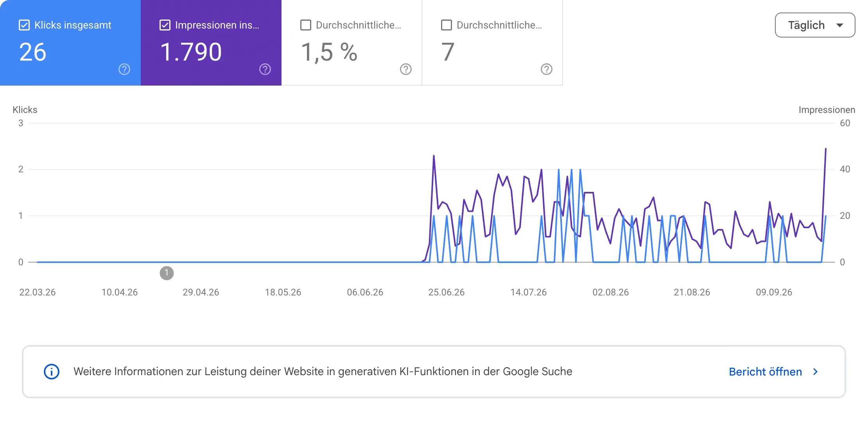868x424 pixels.
Task: Open help icon on card with value 7
Action: (547, 69)
